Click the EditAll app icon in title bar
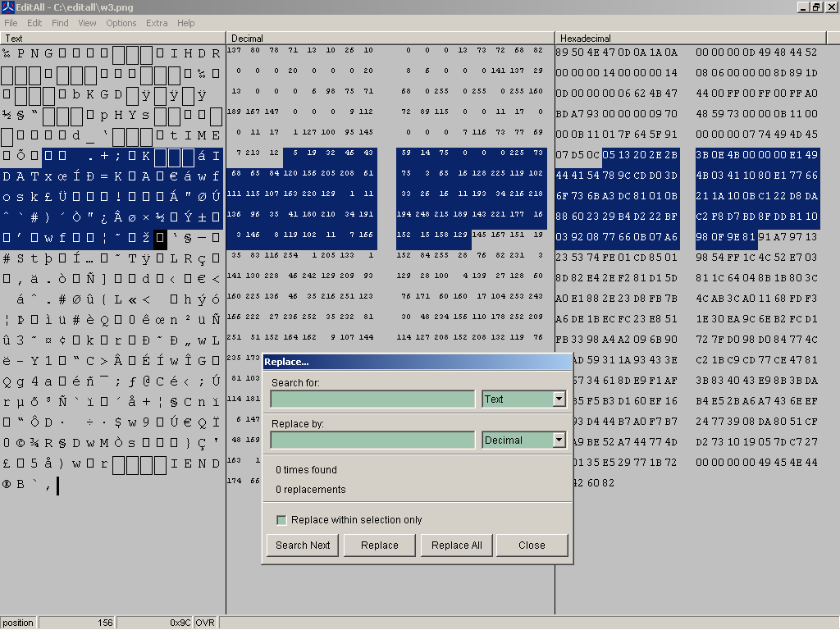Image resolution: width=840 pixels, height=630 pixels. tap(7, 7)
